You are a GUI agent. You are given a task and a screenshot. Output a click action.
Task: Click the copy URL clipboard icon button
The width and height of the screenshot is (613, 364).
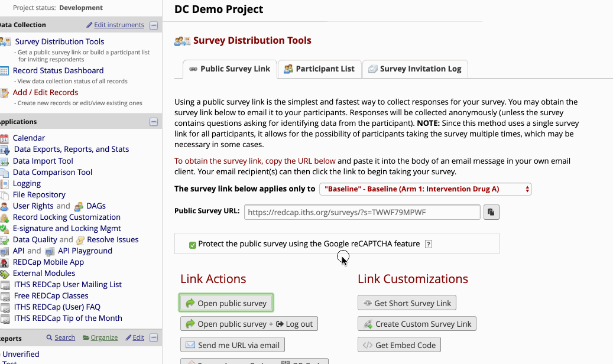tap(491, 212)
